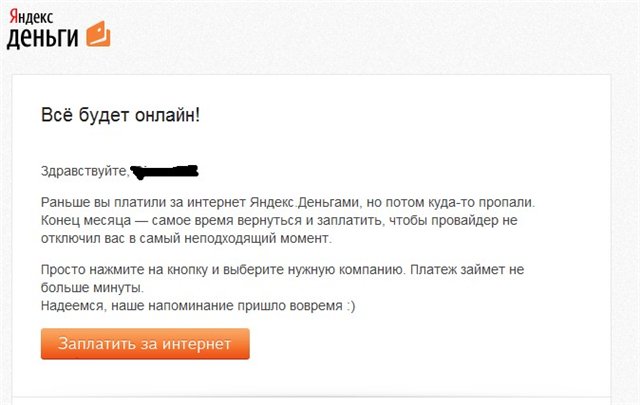Click the words куда-то пропали
This screenshot has height=405, width=640.
[501, 201]
